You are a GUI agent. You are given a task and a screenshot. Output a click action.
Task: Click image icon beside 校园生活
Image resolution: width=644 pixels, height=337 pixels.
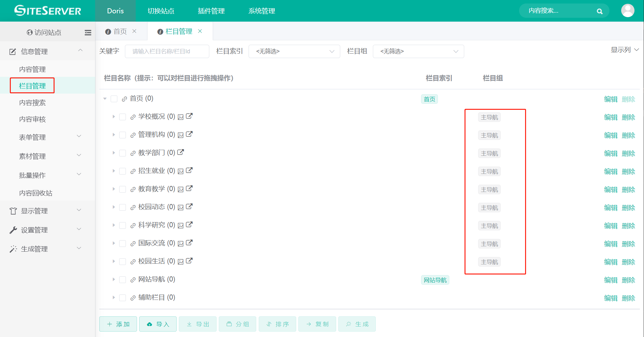[181, 262]
